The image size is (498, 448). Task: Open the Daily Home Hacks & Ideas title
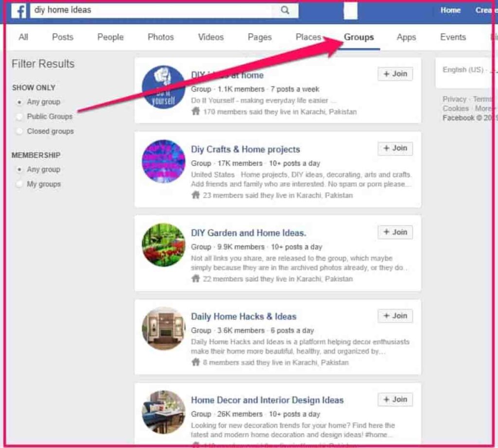(244, 317)
